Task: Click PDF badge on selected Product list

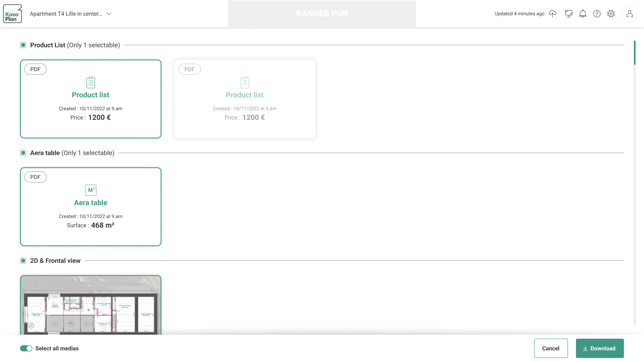Action: tap(35, 69)
